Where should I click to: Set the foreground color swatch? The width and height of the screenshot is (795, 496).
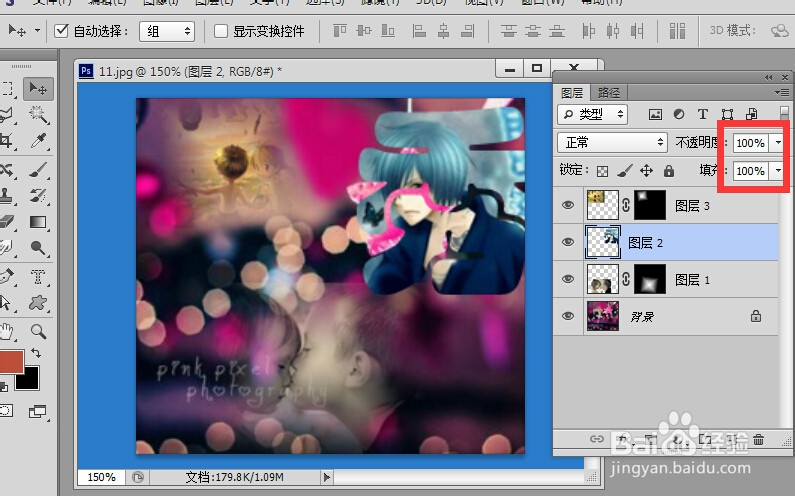point(10,361)
